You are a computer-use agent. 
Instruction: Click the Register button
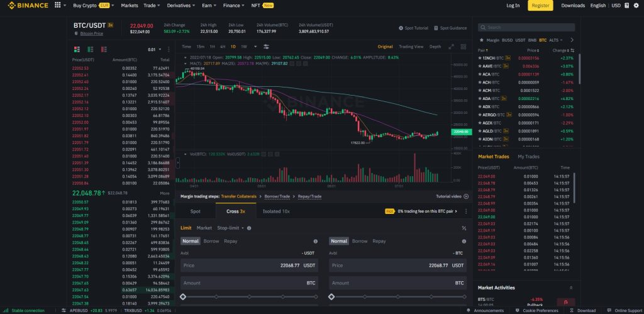click(x=540, y=5)
